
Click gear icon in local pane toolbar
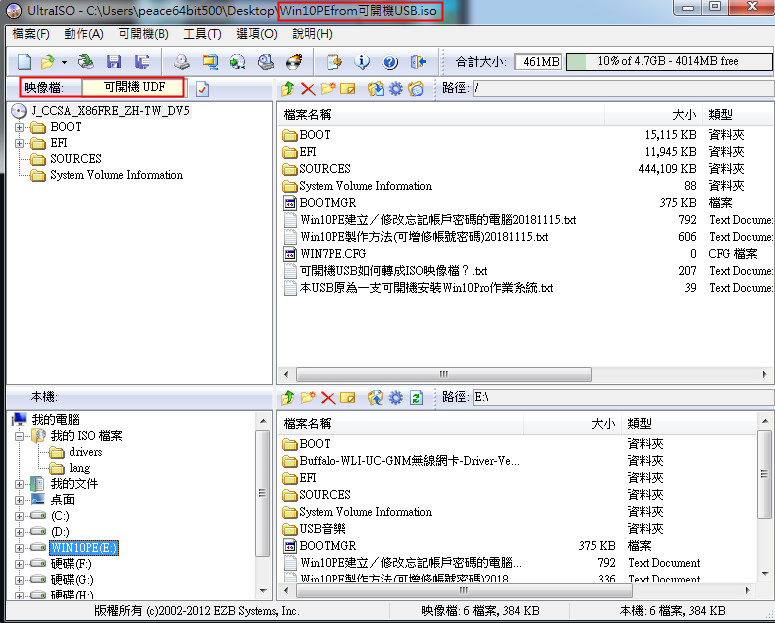click(x=396, y=398)
